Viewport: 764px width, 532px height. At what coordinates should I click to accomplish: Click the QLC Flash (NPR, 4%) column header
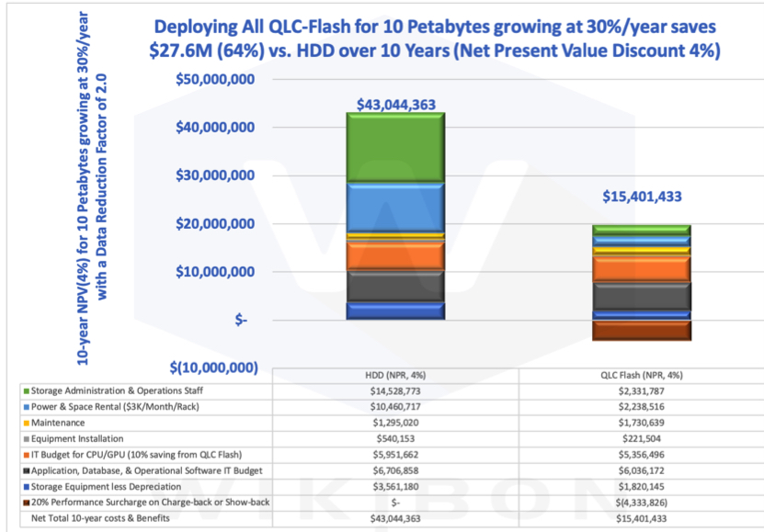click(642, 375)
